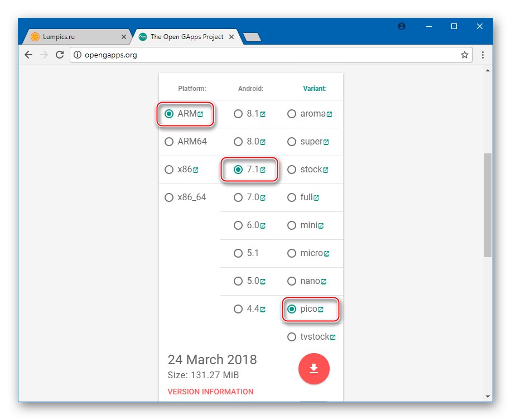The height and width of the screenshot is (420, 511).
Task: Click the Size: 131.27 MiB text
Action: click(204, 375)
